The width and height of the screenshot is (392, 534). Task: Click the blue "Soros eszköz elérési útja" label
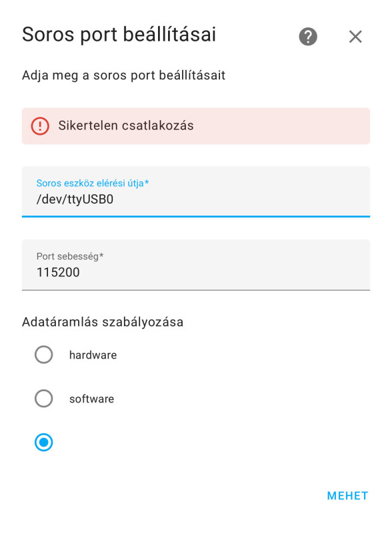93,183
